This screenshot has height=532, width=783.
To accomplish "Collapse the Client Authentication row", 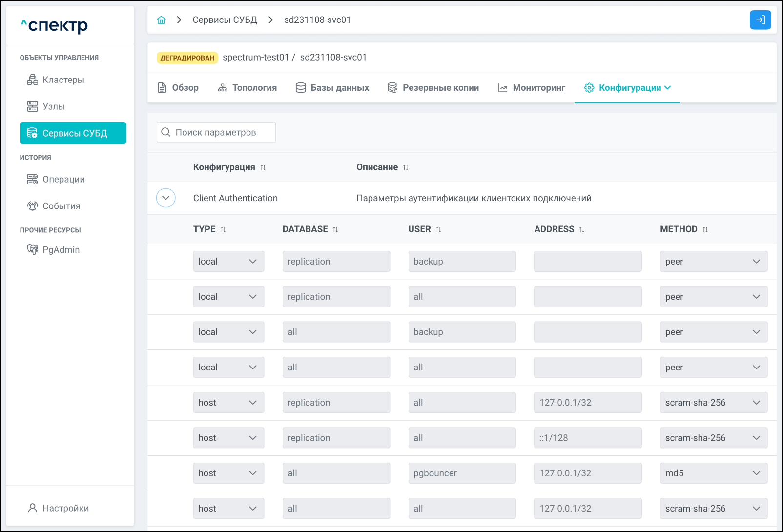I will click(x=166, y=198).
